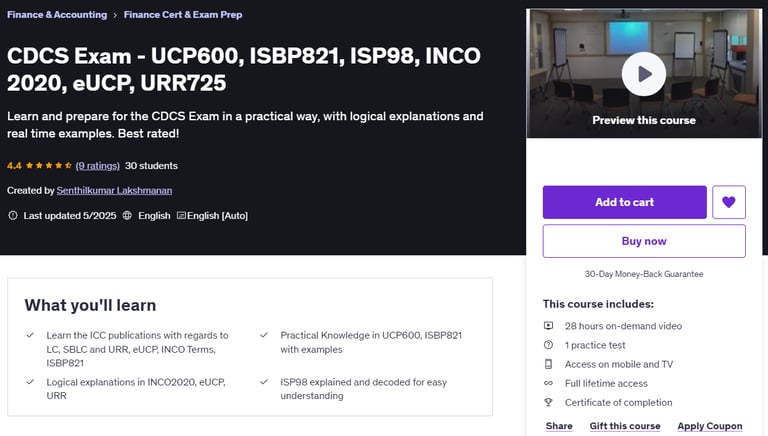
Task: Click the star rating display
Action: coord(48,166)
